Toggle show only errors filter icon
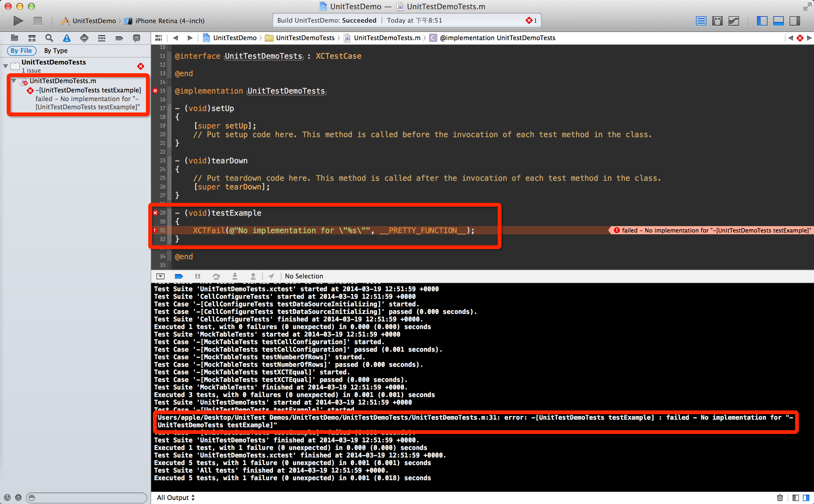The image size is (814, 504). 18,498
